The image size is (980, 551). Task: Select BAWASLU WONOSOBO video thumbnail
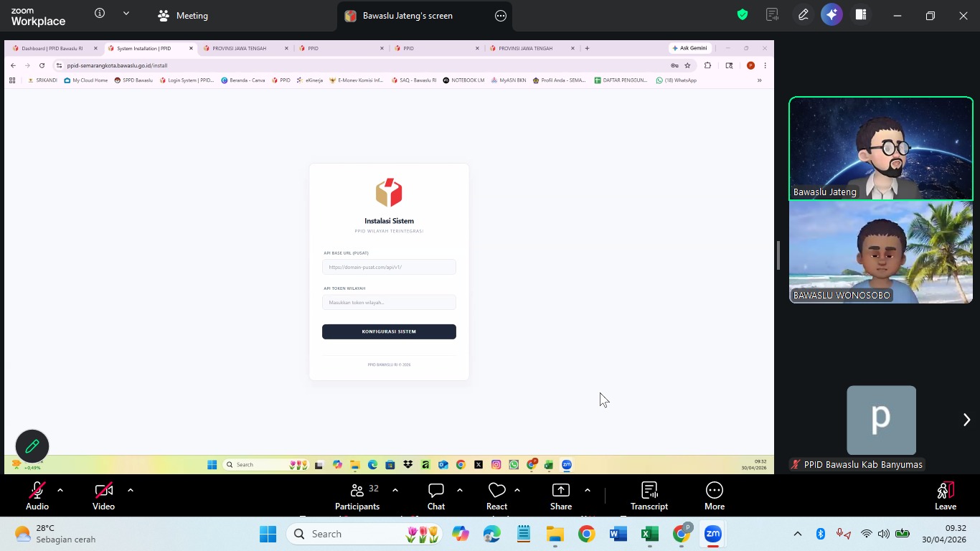(881, 252)
